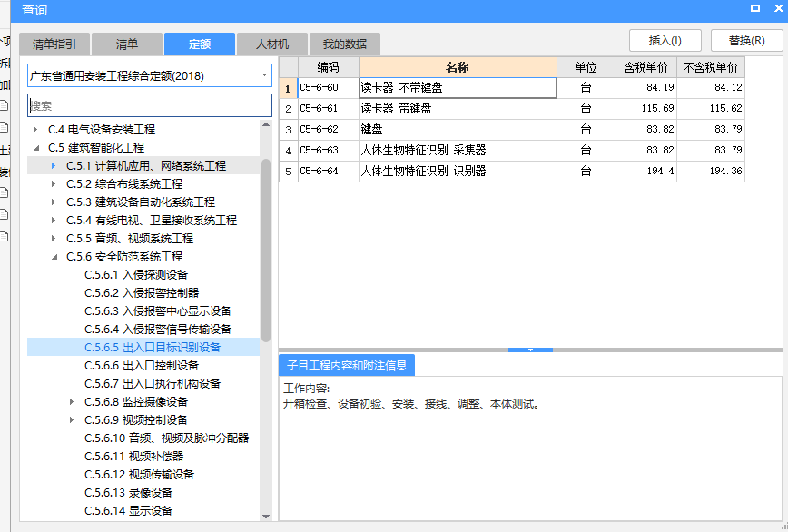Select C.5.6.3 入侵报警中心显示设备

coord(158,311)
